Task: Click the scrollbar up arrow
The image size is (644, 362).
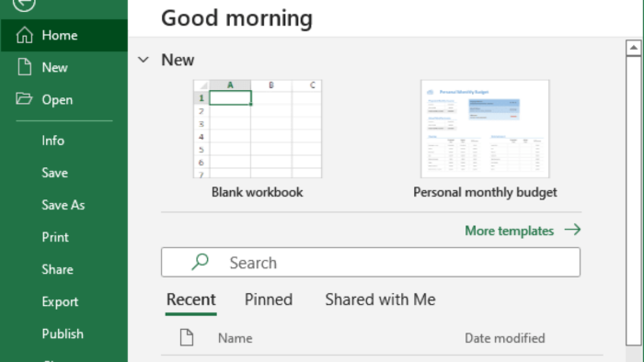Action: click(x=634, y=48)
